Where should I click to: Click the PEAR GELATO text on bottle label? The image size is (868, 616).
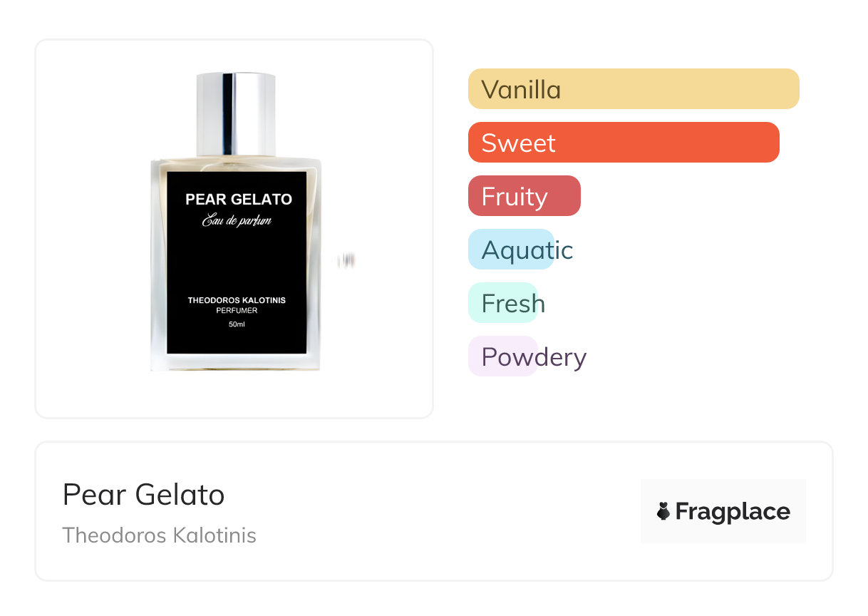pos(239,200)
